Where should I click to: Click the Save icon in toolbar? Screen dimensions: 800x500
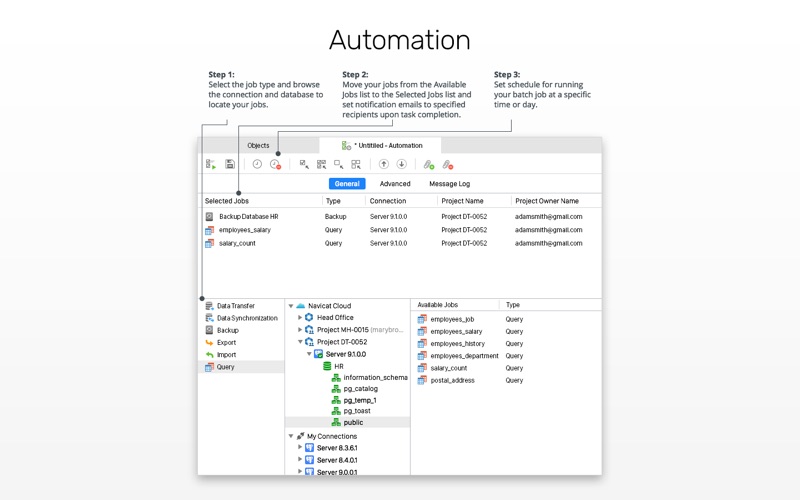pos(230,164)
